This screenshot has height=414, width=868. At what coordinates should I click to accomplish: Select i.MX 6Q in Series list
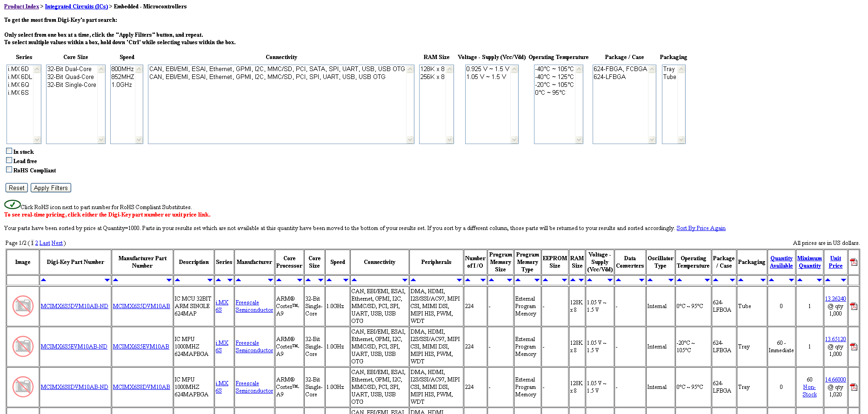tap(19, 85)
